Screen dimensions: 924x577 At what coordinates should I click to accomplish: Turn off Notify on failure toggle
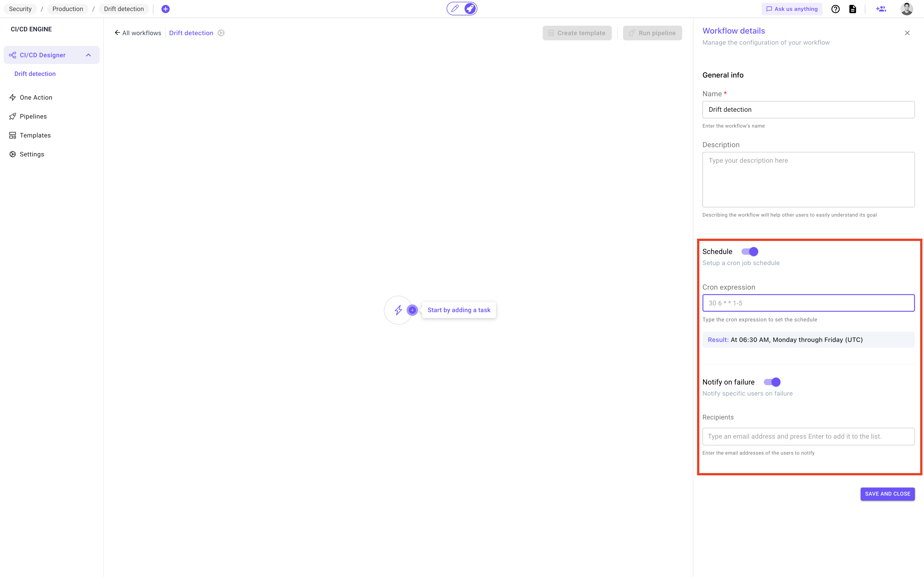click(772, 382)
